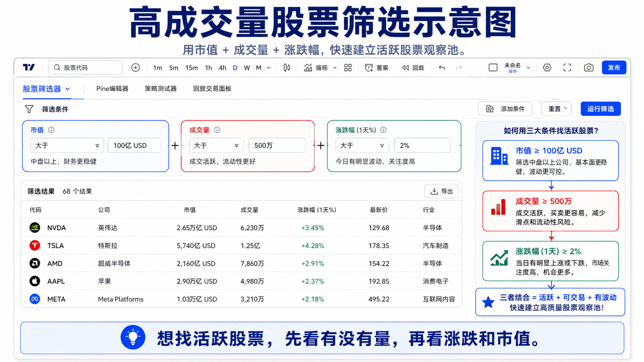Select the M monthly timeframe
The width and height of the screenshot is (644, 362).
pos(259,68)
